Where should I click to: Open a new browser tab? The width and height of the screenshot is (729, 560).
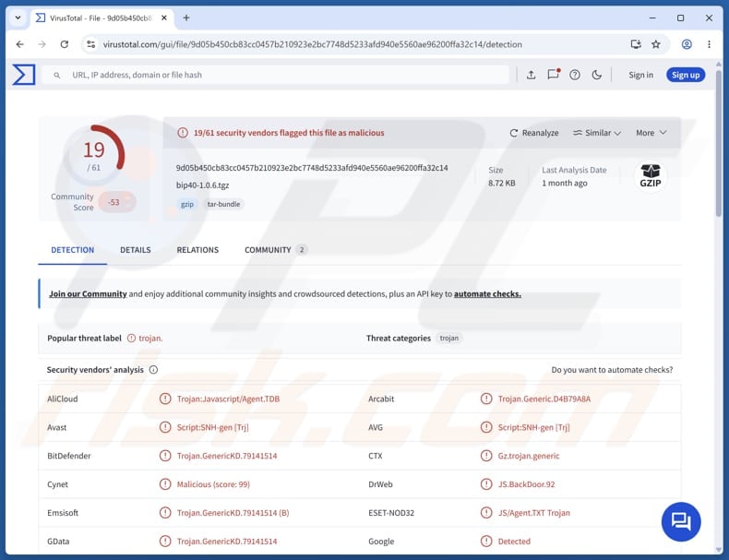click(186, 18)
